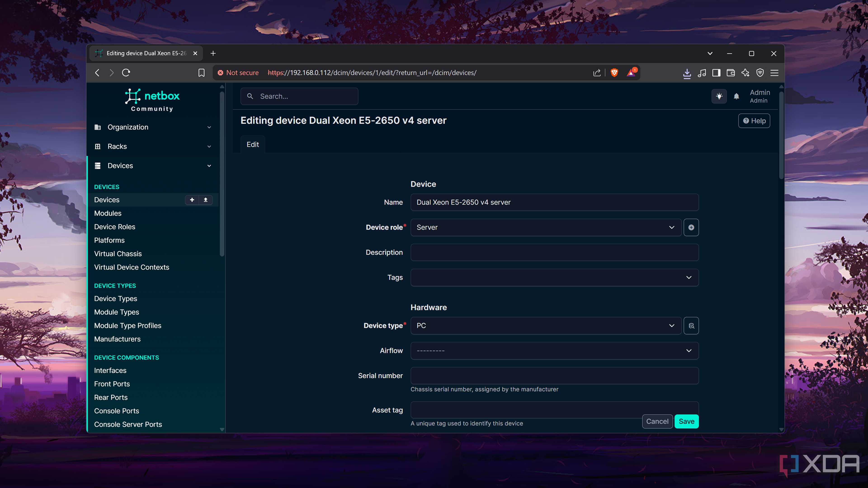Click the import devices upload icon
Image resolution: width=868 pixels, height=488 pixels.
[x=205, y=200]
